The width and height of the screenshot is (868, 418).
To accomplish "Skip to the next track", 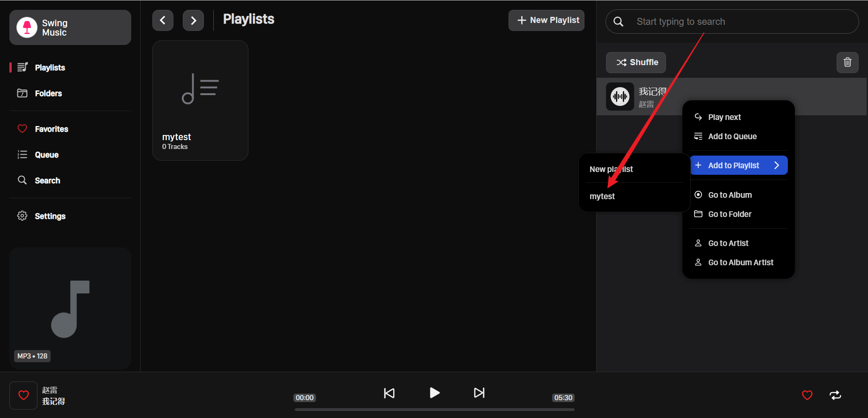I will point(479,393).
